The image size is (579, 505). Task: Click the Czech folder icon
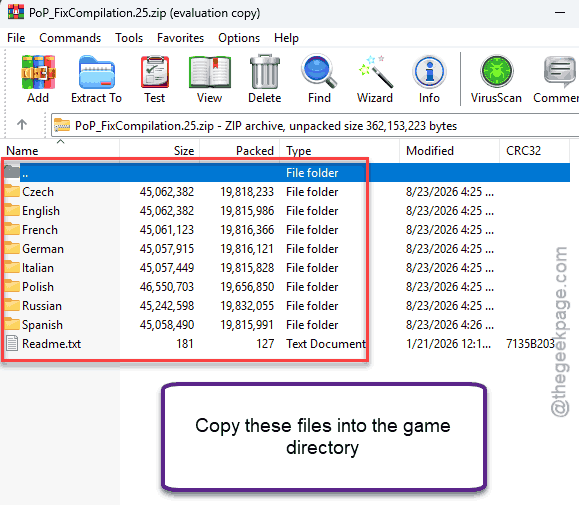pyautogui.click(x=12, y=191)
